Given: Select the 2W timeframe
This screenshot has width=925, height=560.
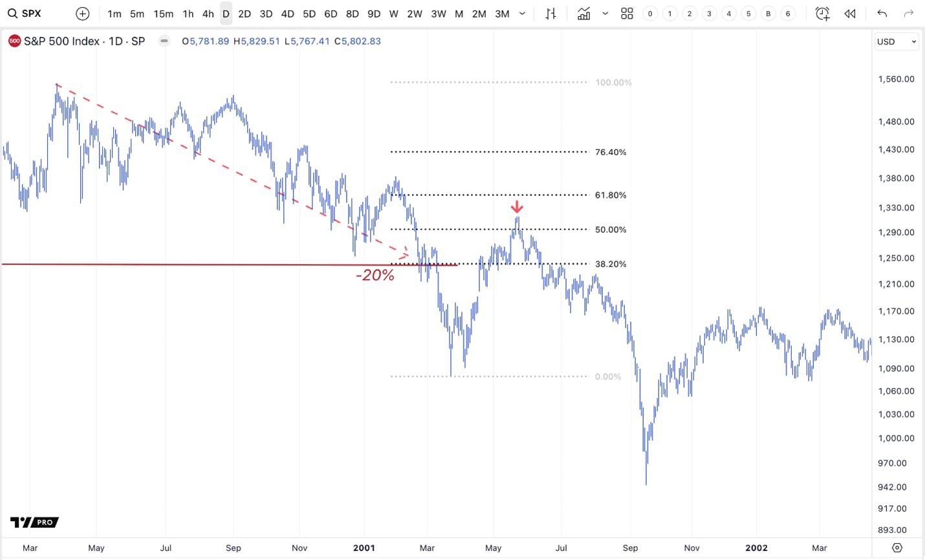Looking at the screenshot, I should click(415, 14).
